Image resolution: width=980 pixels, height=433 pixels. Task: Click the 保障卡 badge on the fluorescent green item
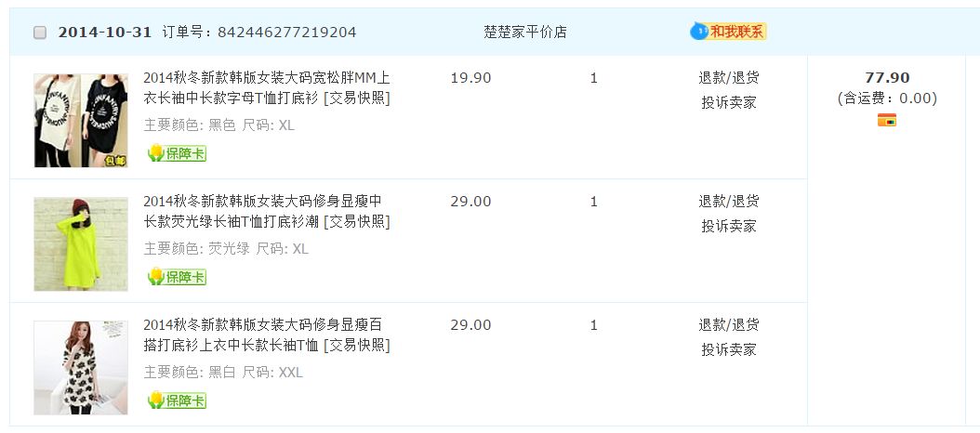[177, 277]
